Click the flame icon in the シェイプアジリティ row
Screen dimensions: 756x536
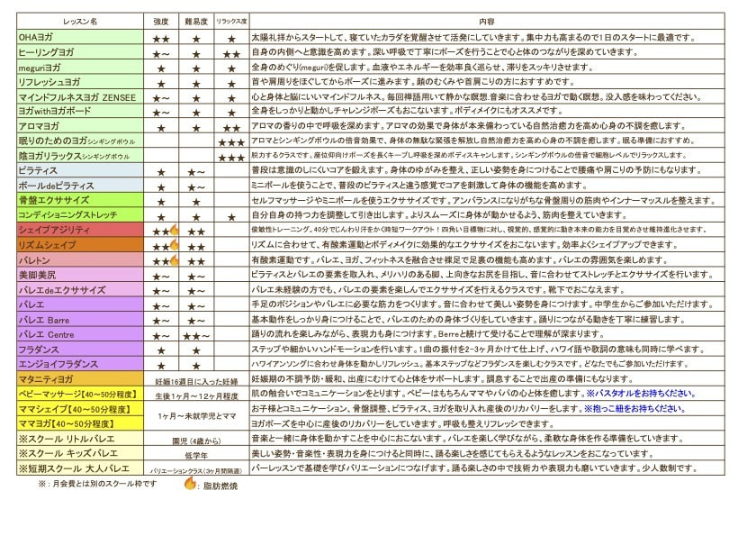174,229
